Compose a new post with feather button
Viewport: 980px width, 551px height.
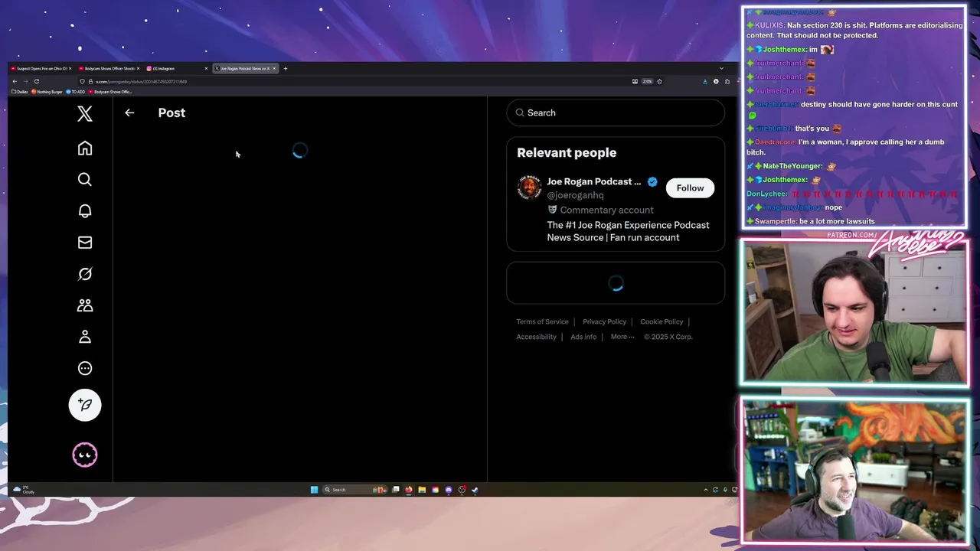tap(85, 405)
